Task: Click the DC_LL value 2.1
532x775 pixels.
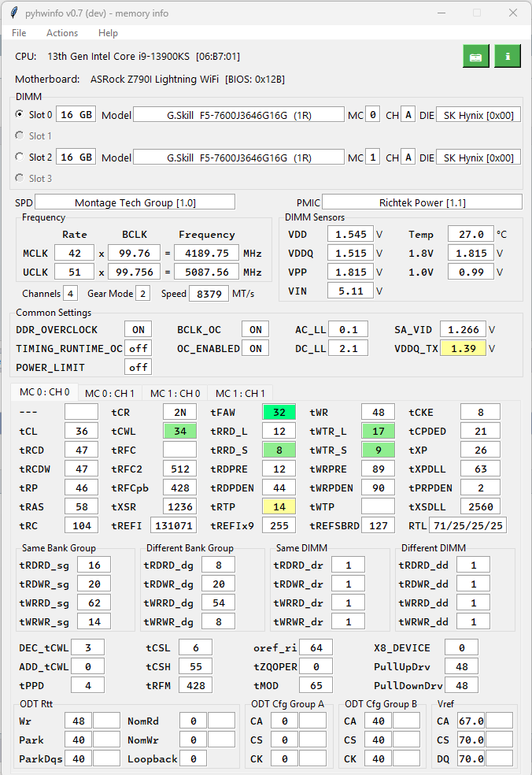Action: point(349,348)
